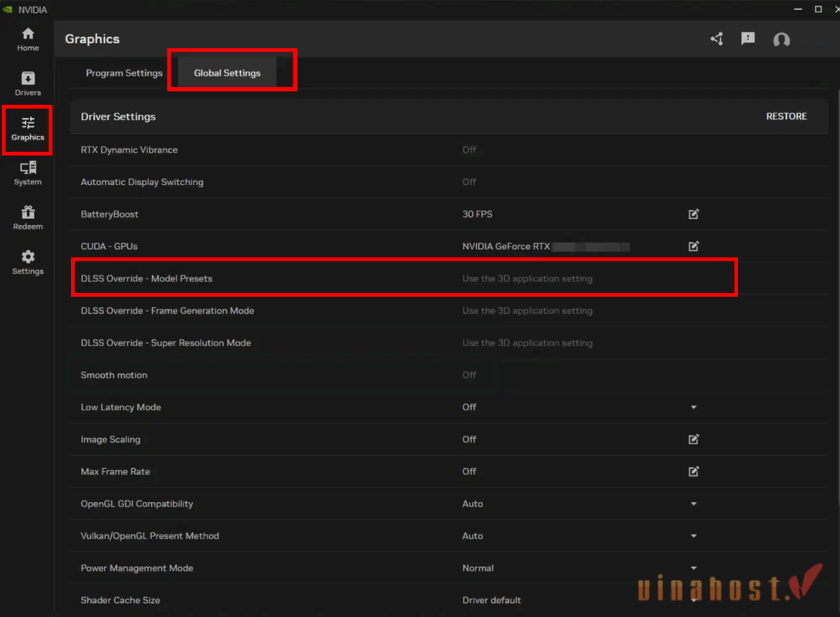The height and width of the screenshot is (617, 840).
Task: Open Settings gear in sidebar
Action: (x=28, y=263)
